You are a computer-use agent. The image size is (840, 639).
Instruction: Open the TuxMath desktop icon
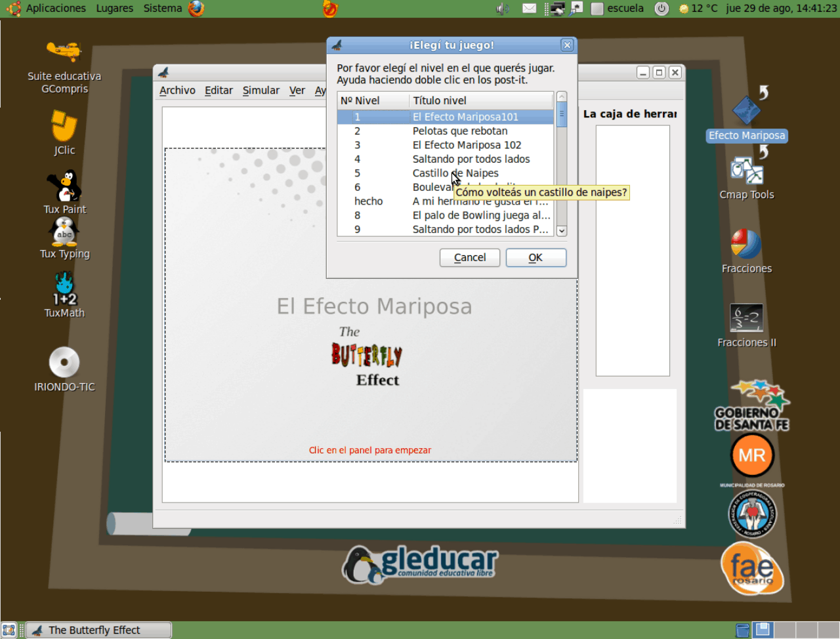click(x=64, y=289)
